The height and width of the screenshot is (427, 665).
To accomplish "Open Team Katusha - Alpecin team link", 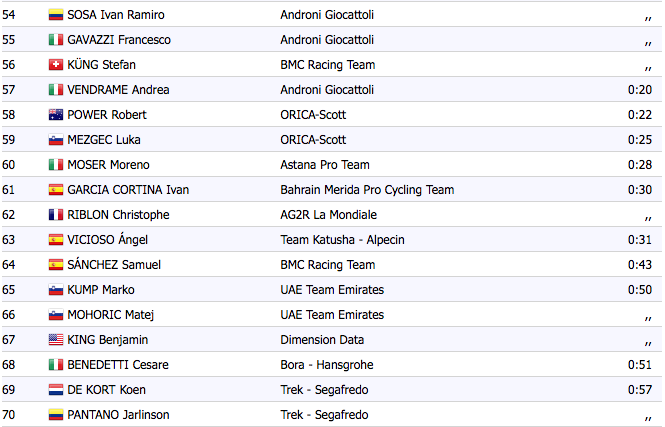I will 342,240.
